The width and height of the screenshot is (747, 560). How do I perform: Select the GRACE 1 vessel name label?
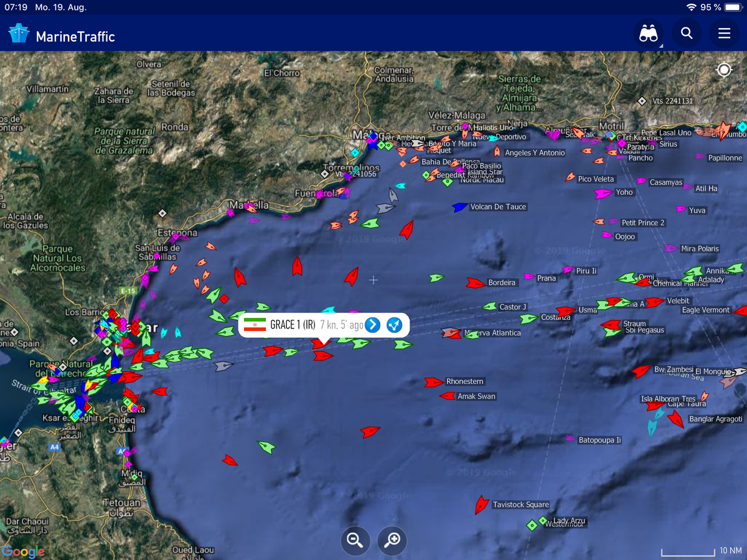click(x=293, y=325)
